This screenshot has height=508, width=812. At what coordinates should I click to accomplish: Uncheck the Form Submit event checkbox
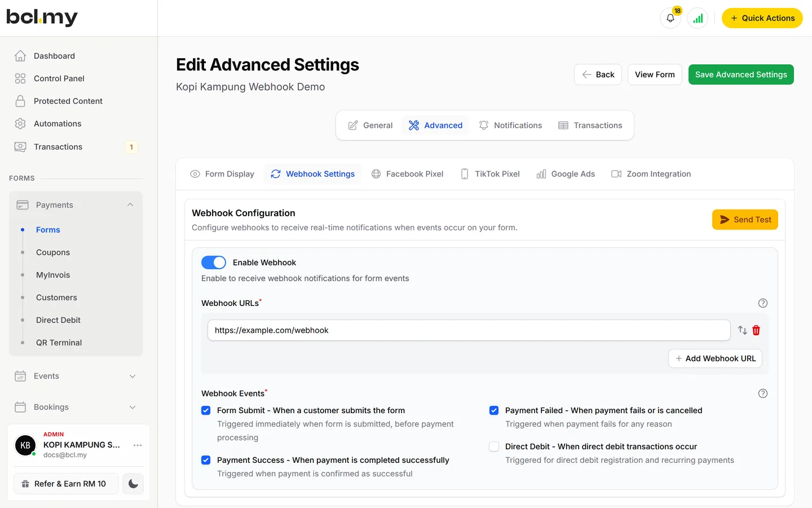tap(206, 410)
